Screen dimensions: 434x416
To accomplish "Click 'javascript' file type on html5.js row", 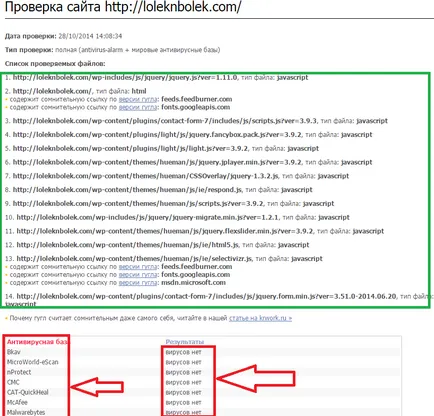I will point(294,245).
